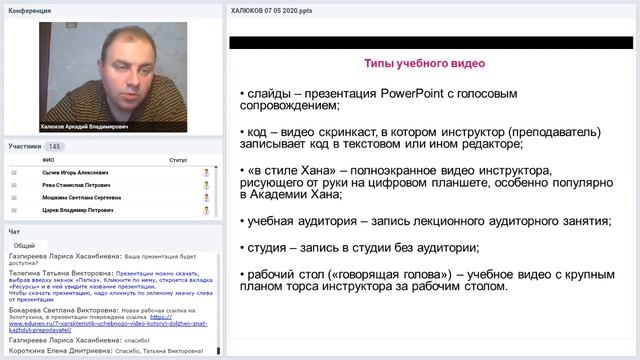This screenshot has height=360, width=640.
Task: Click the participants count badge 145
Action: 54,147
